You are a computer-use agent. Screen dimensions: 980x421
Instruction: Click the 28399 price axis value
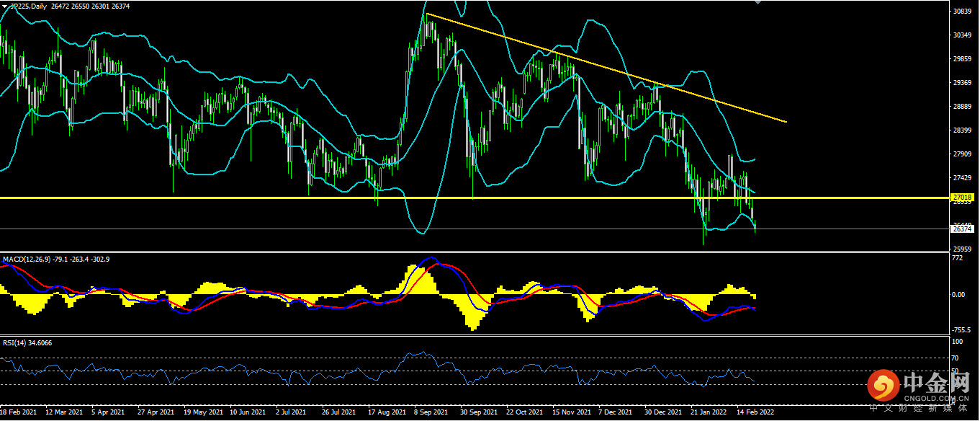tap(962, 130)
